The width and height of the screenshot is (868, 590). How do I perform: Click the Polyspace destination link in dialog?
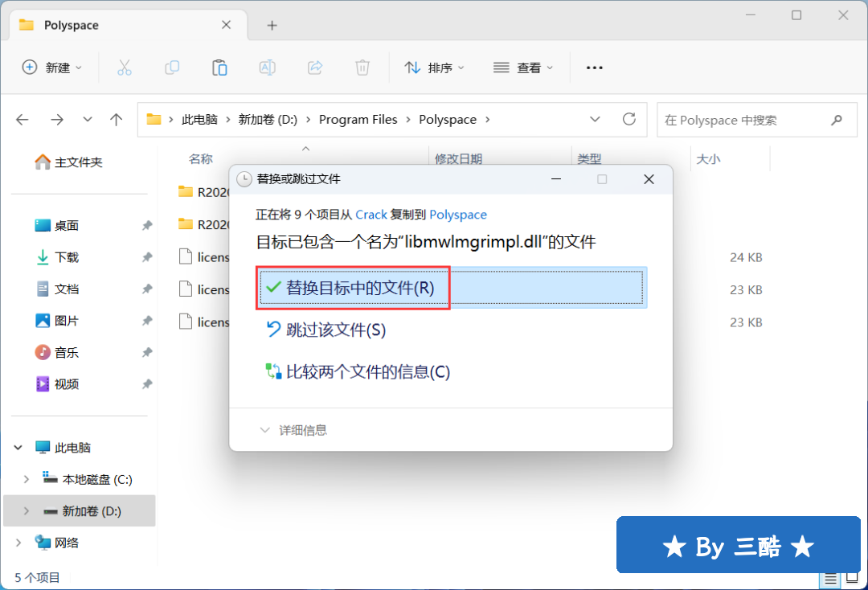458,215
